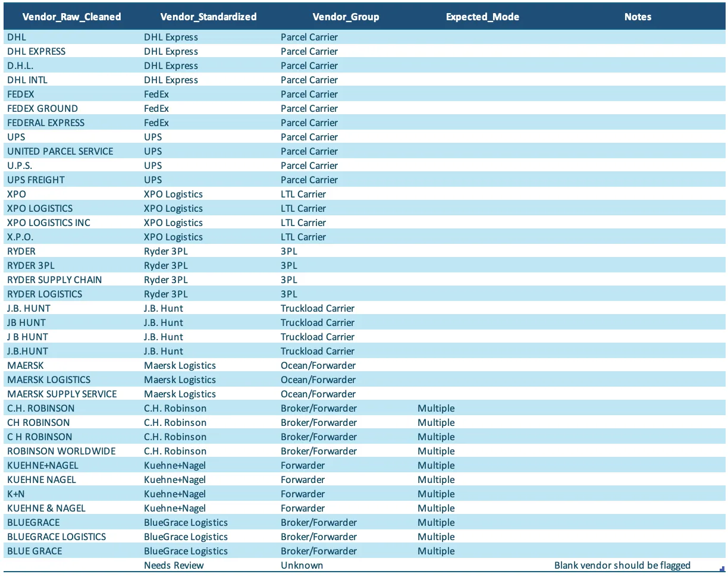Select the 'KUEHNE NAGEL' cell
Screen dimensions: 728x577
(x=72, y=479)
